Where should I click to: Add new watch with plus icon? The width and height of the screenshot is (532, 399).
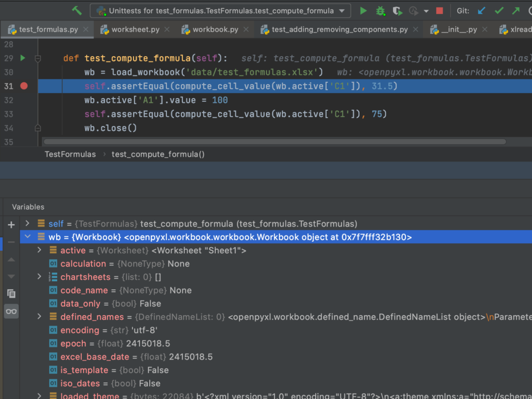(x=11, y=225)
